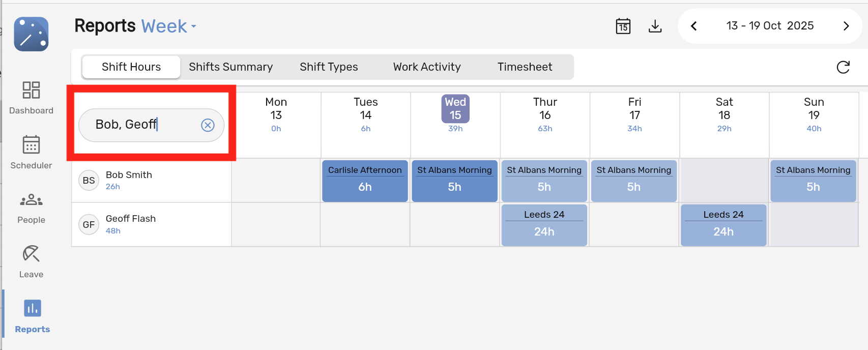868x350 pixels.
Task: Click the app logo icon
Action: (32, 34)
